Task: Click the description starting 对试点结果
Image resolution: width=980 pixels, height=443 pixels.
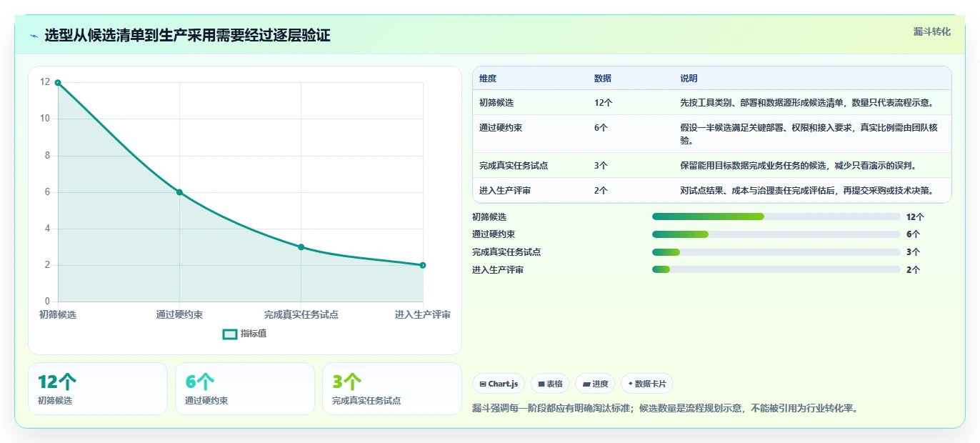Action: (806, 191)
